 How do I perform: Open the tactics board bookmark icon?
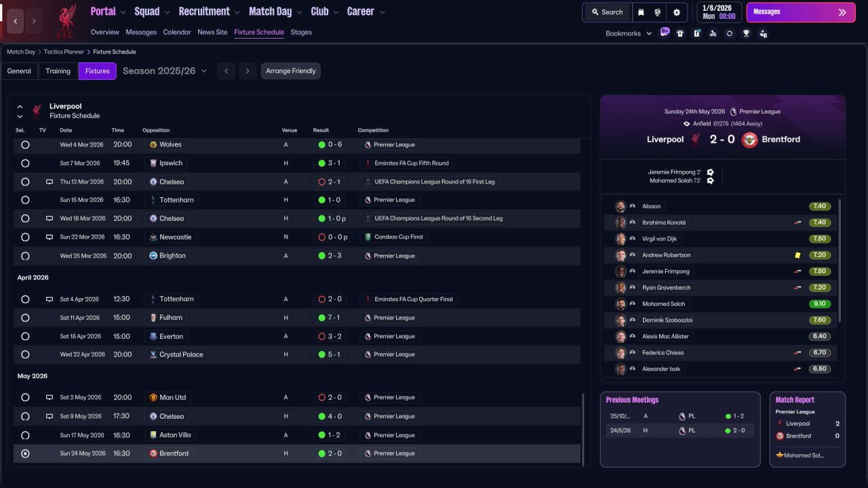pos(696,33)
